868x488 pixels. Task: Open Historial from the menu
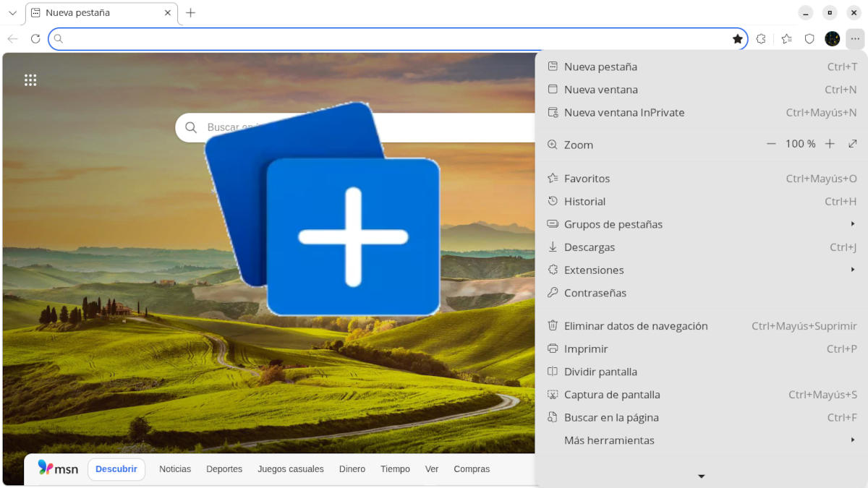702,202
